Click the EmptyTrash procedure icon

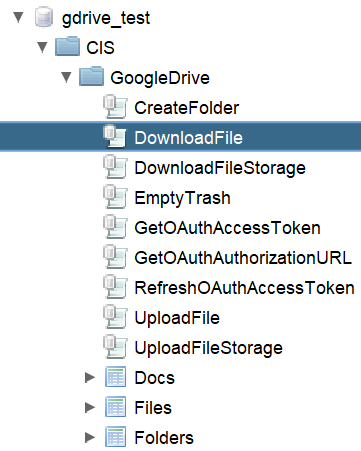(x=115, y=197)
